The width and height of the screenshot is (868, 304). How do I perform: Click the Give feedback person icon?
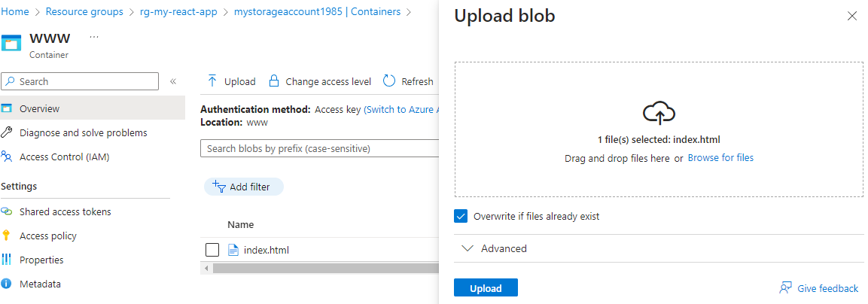(x=785, y=288)
